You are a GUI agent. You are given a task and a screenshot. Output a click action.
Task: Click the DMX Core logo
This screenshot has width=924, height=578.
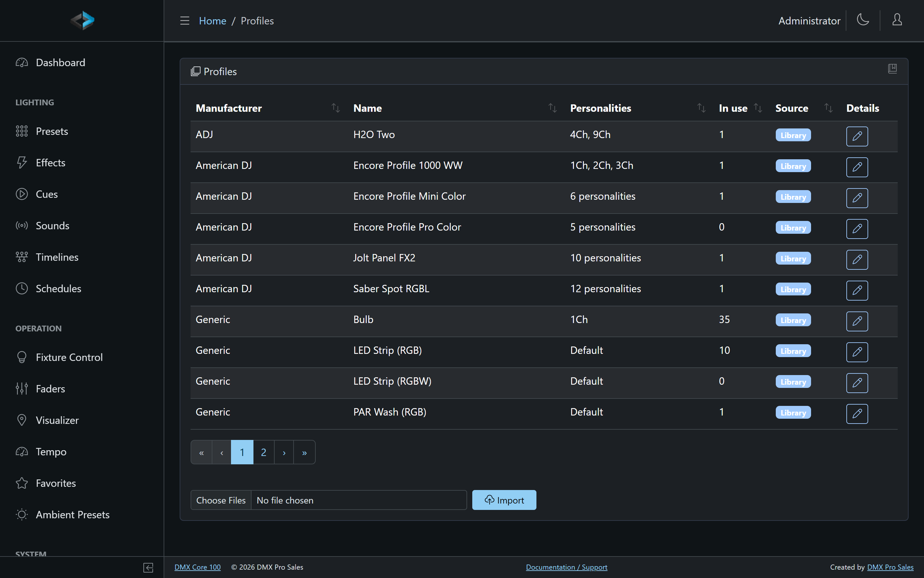[x=82, y=21]
